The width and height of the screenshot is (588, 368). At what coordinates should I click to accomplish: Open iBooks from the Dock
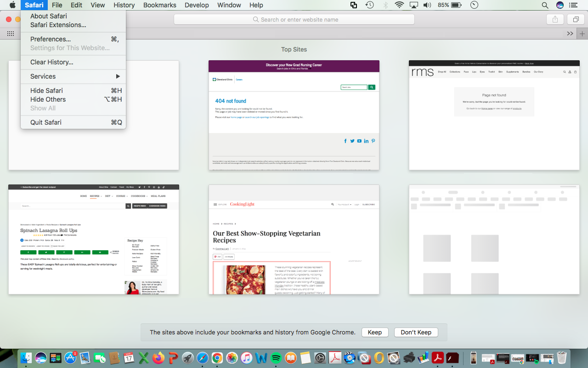pos(291,358)
